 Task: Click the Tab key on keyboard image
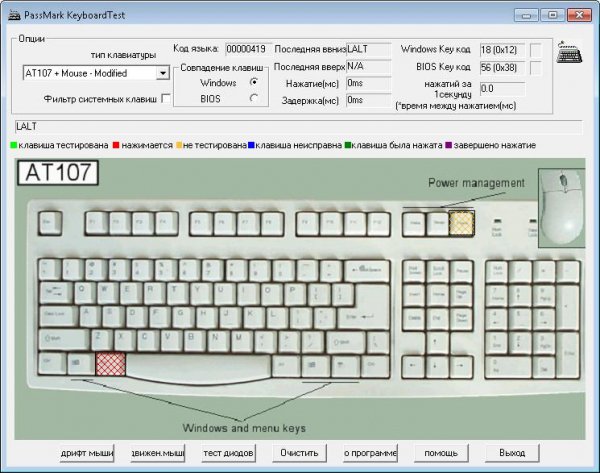pyautogui.click(x=56, y=294)
